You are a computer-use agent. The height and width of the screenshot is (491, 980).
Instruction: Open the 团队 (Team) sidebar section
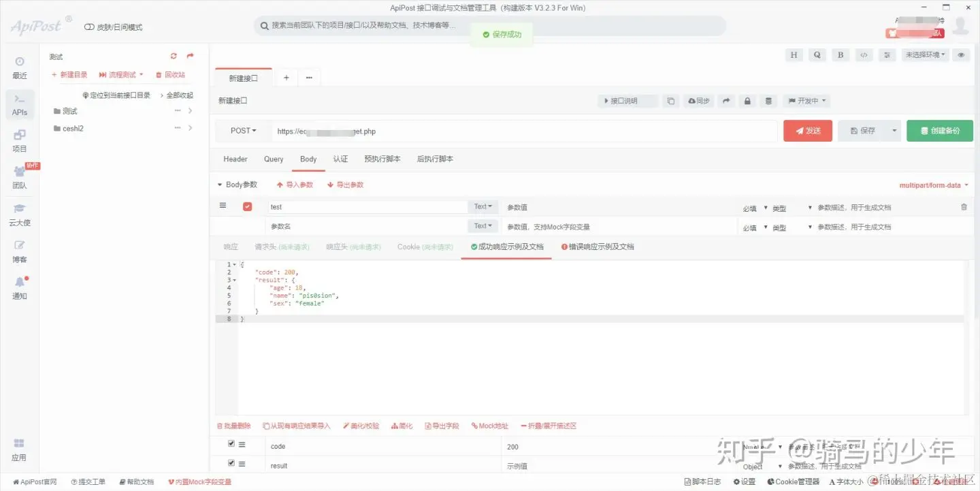[x=20, y=178]
